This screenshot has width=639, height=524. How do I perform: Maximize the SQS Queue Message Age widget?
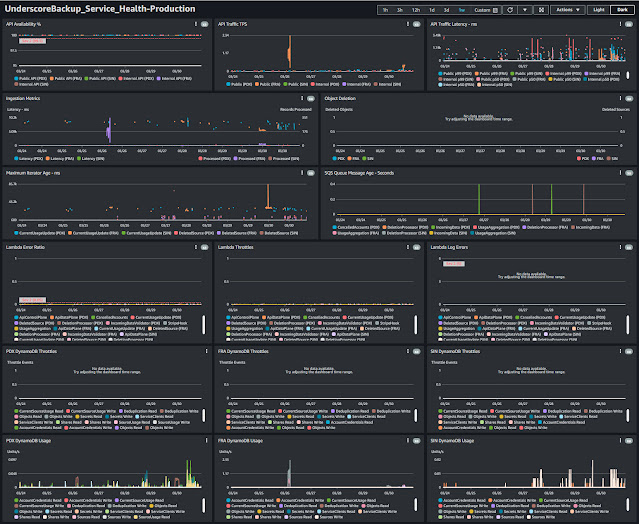tap(629, 173)
